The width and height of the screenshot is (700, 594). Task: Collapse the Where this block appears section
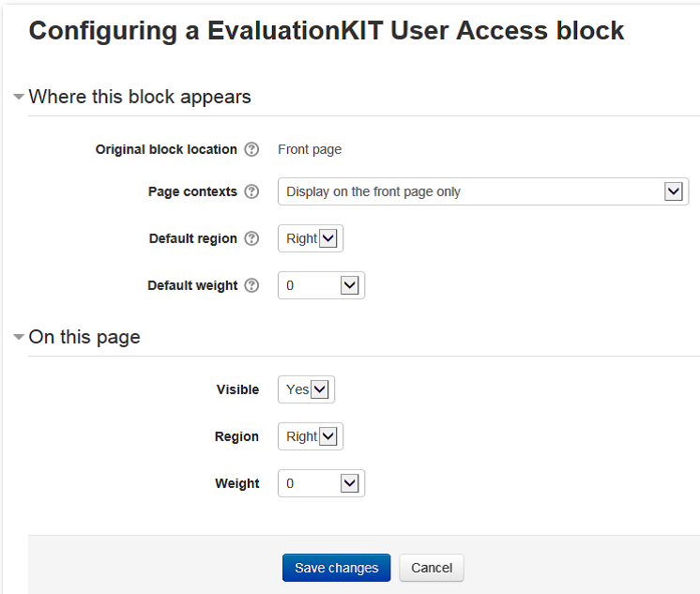coord(19,97)
